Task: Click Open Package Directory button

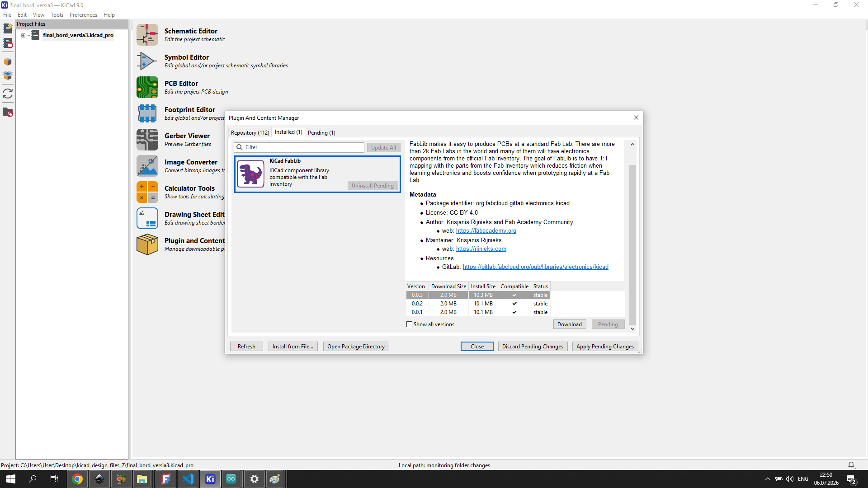Action: [356, 347]
